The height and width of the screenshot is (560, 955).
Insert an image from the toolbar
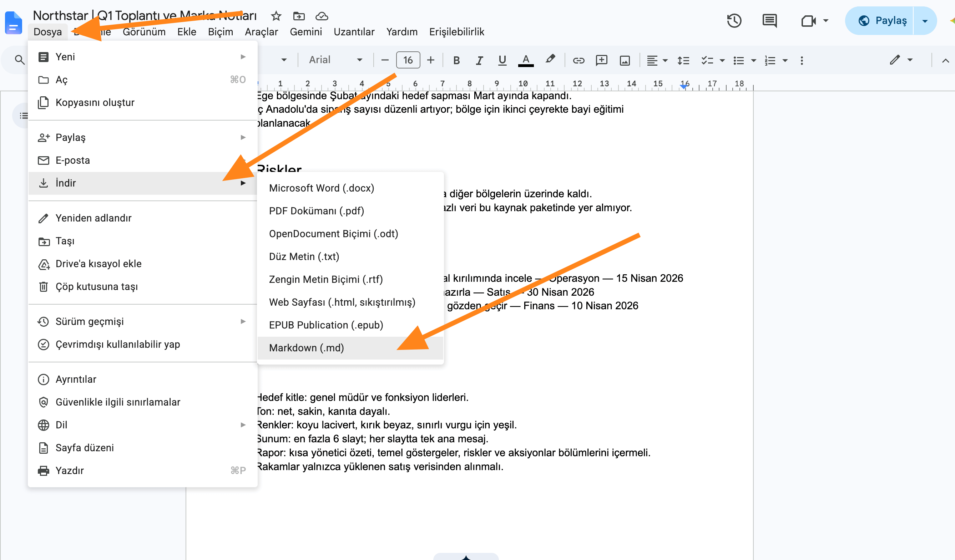pyautogui.click(x=625, y=60)
